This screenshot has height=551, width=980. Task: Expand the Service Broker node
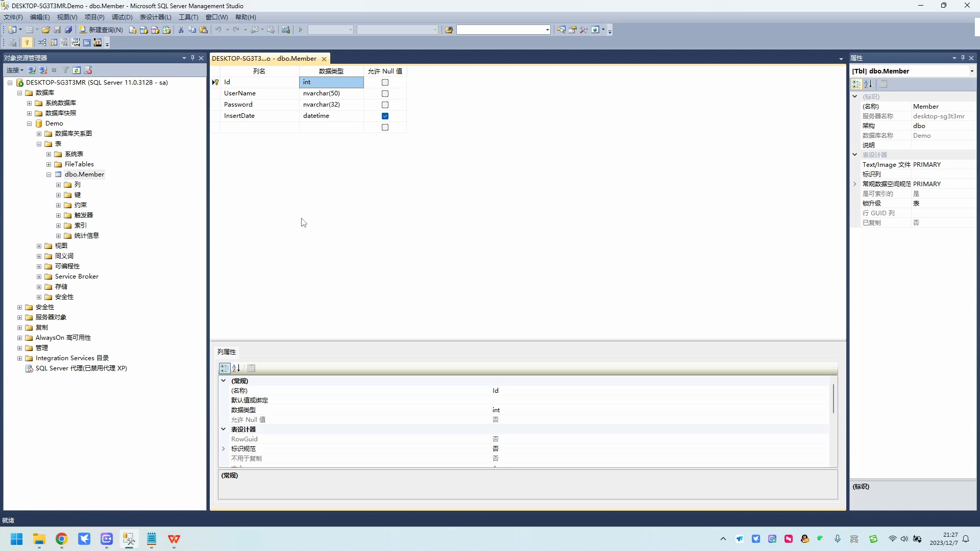point(39,276)
